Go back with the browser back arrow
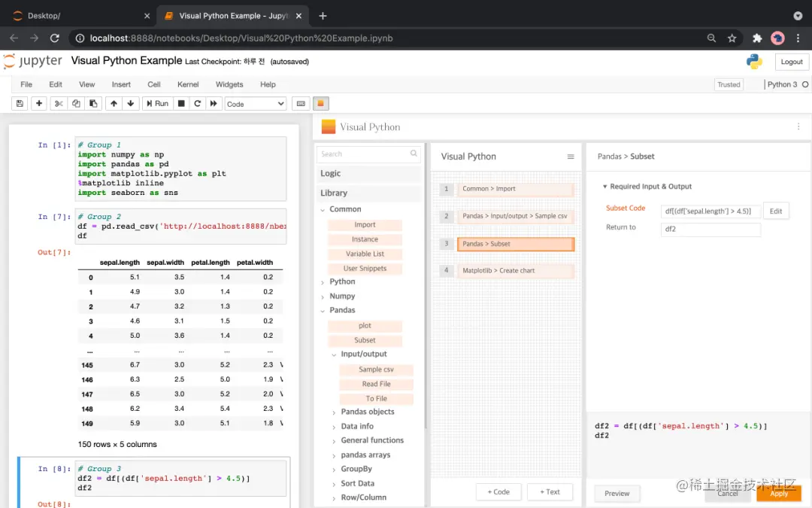The image size is (812, 508). tap(14, 38)
